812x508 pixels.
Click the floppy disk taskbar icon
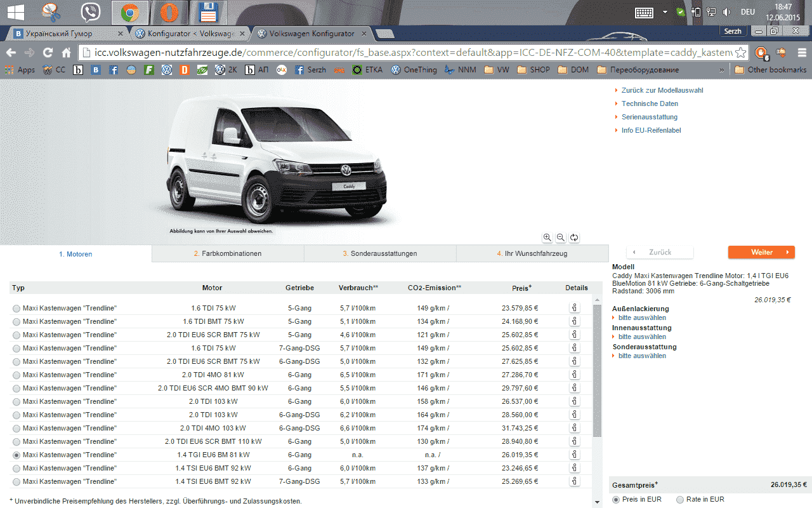coord(209,12)
